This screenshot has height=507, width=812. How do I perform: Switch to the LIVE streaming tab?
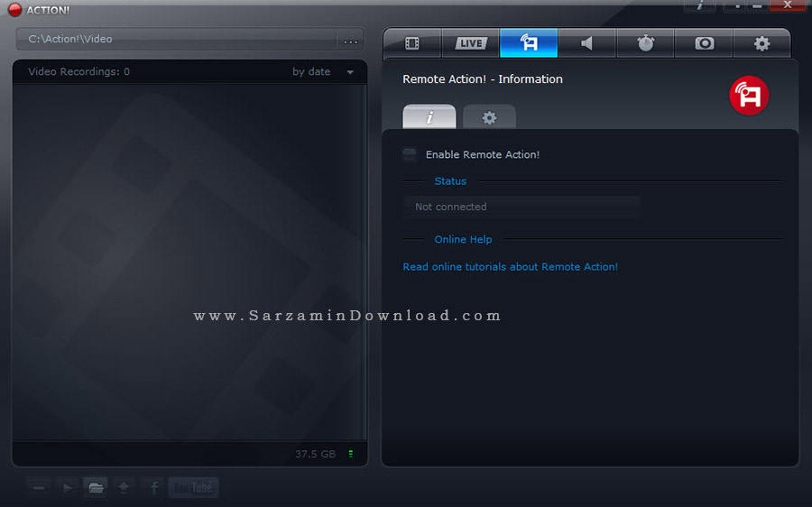pos(471,43)
